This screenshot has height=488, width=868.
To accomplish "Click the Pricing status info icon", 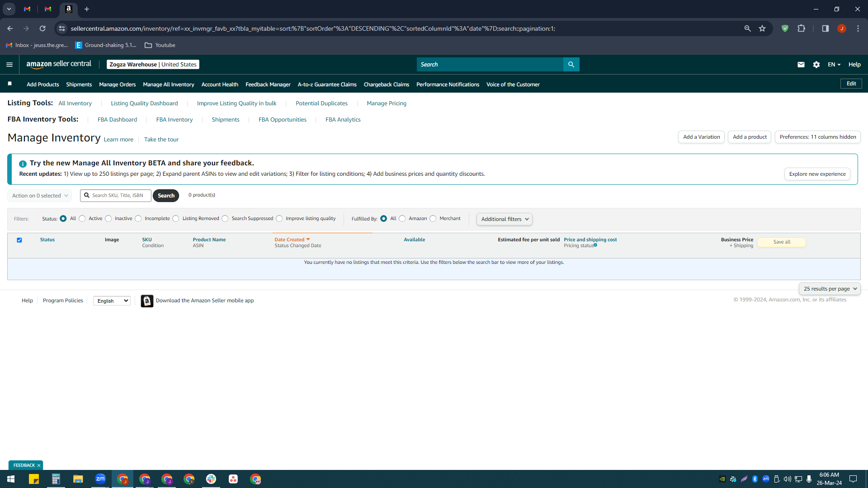I will click(x=595, y=245).
